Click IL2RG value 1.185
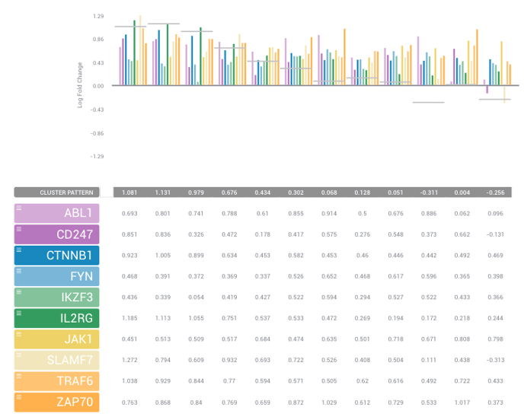This screenshot has width=524, height=420. pyautogui.click(x=129, y=318)
